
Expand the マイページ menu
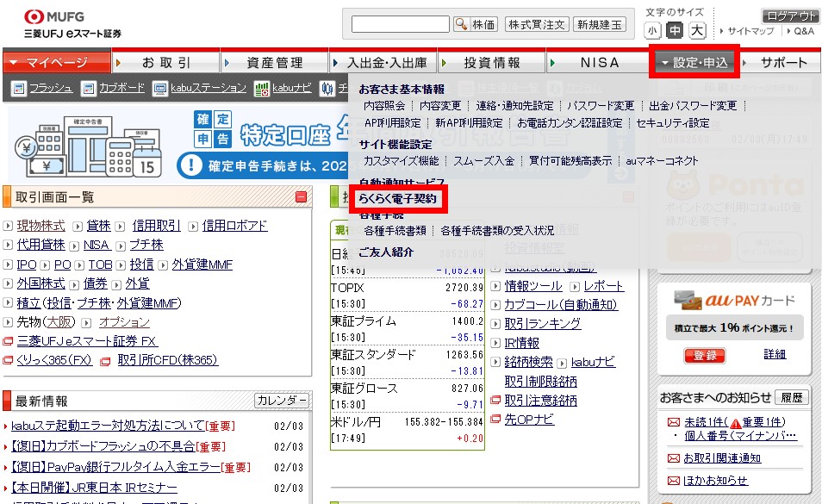point(57,62)
